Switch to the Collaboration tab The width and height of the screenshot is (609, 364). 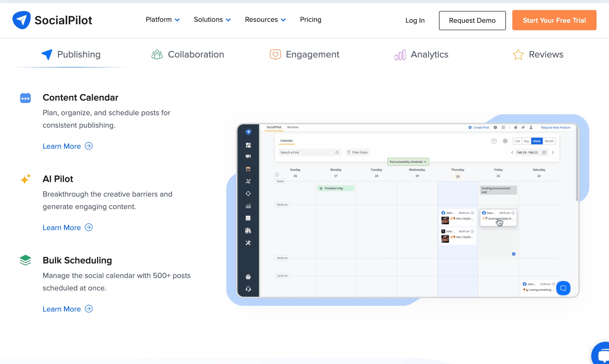point(188,54)
